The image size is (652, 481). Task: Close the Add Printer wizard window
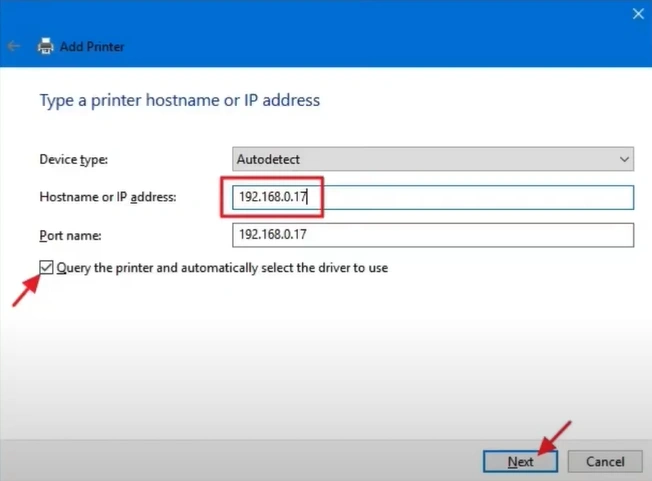(637, 14)
